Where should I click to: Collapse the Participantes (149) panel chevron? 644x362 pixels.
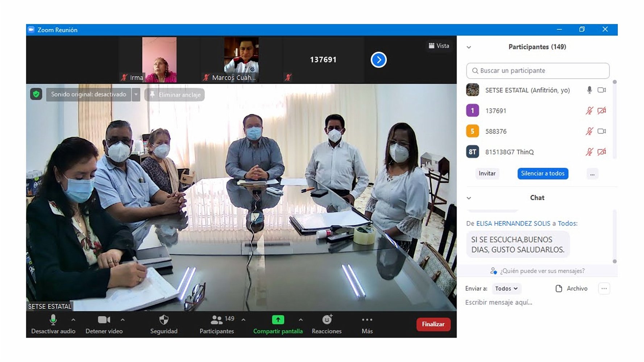[x=469, y=47]
